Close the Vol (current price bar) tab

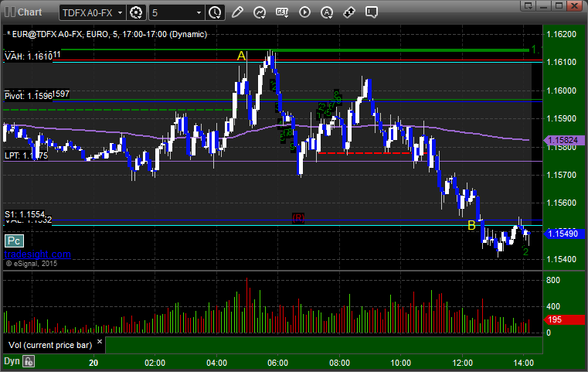pyautogui.click(x=100, y=342)
